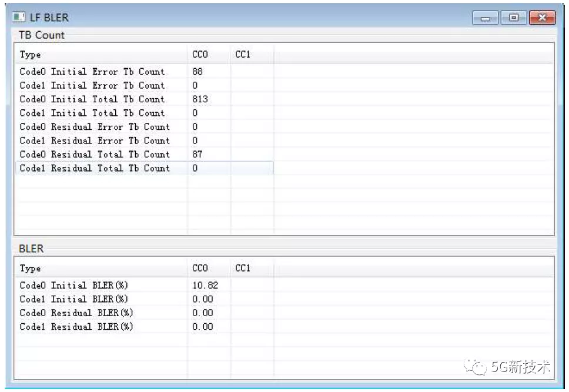Close the LF BLER window

(542, 18)
